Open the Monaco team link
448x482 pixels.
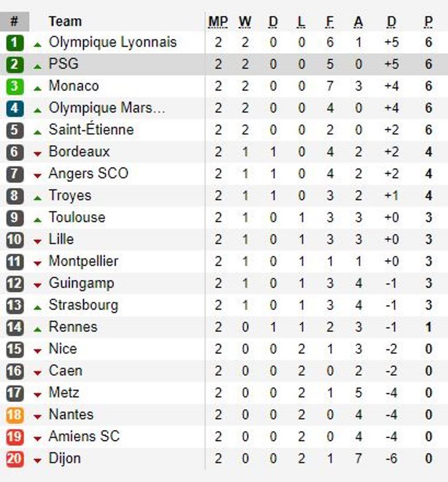pos(73,86)
